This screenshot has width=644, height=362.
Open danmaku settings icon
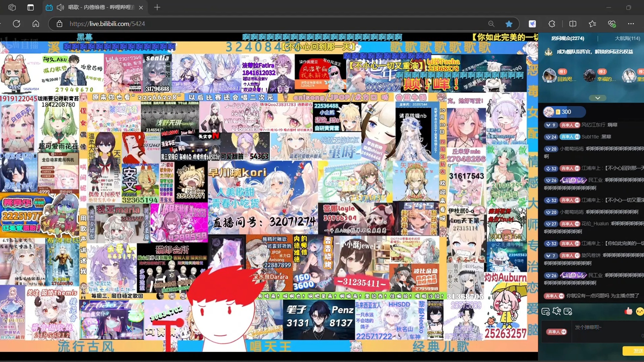pos(545,312)
